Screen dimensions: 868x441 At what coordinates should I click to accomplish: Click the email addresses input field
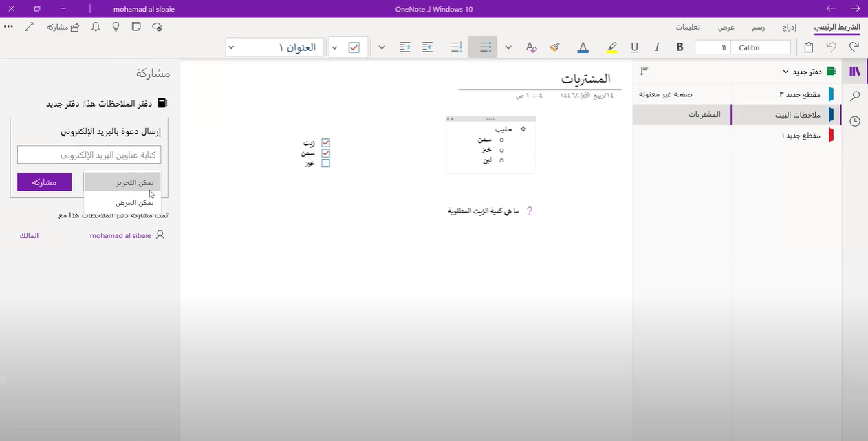coord(89,155)
